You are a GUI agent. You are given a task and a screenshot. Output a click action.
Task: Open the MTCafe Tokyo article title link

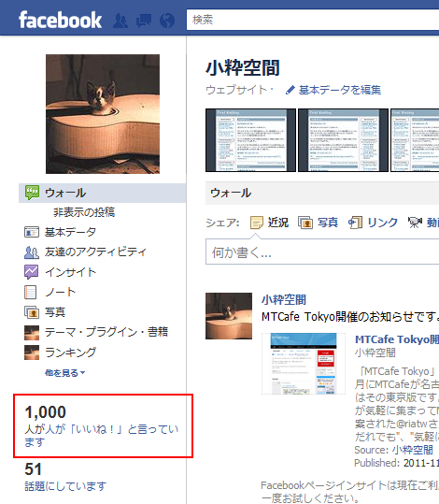tap(397, 339)
